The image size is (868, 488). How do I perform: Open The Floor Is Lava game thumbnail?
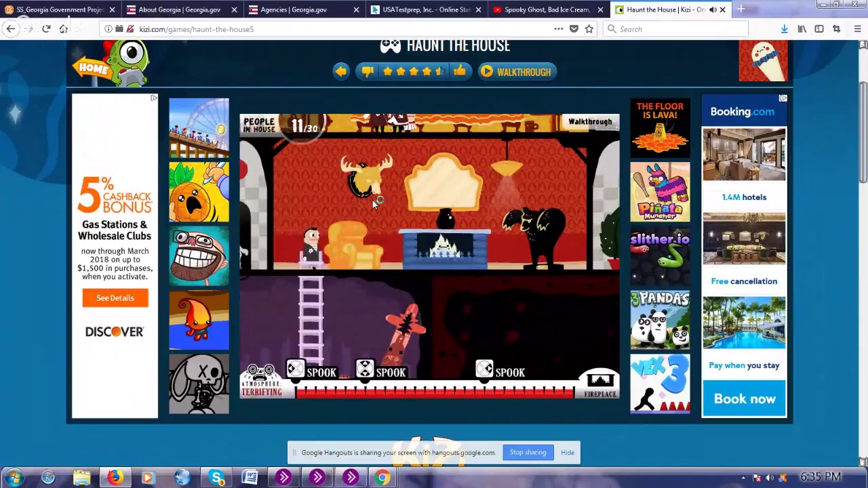(660, 127)
